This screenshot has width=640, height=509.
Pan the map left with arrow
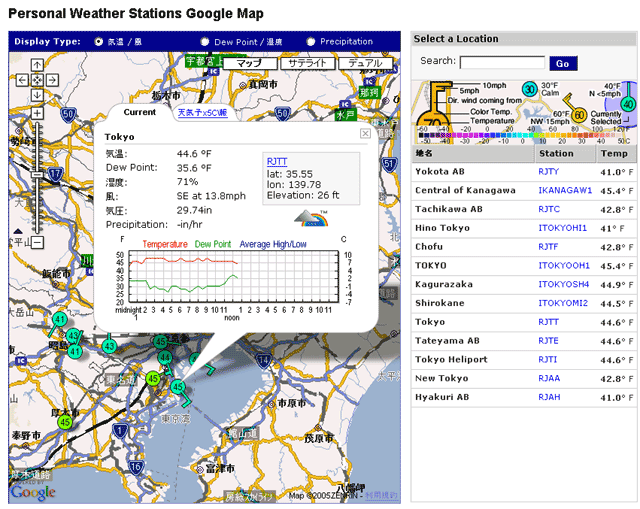tap(22, 80)
